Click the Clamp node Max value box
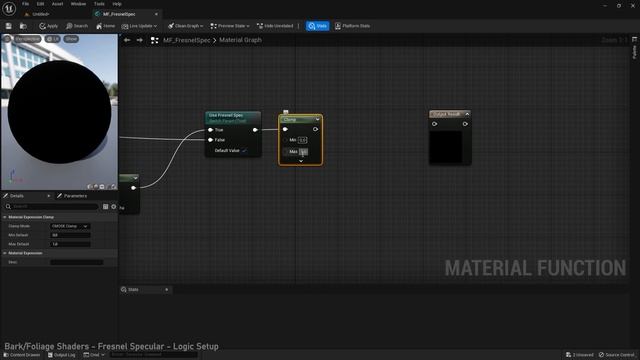Image resolution: width=640 pixels, height=360 pixels. click(303, 152)
